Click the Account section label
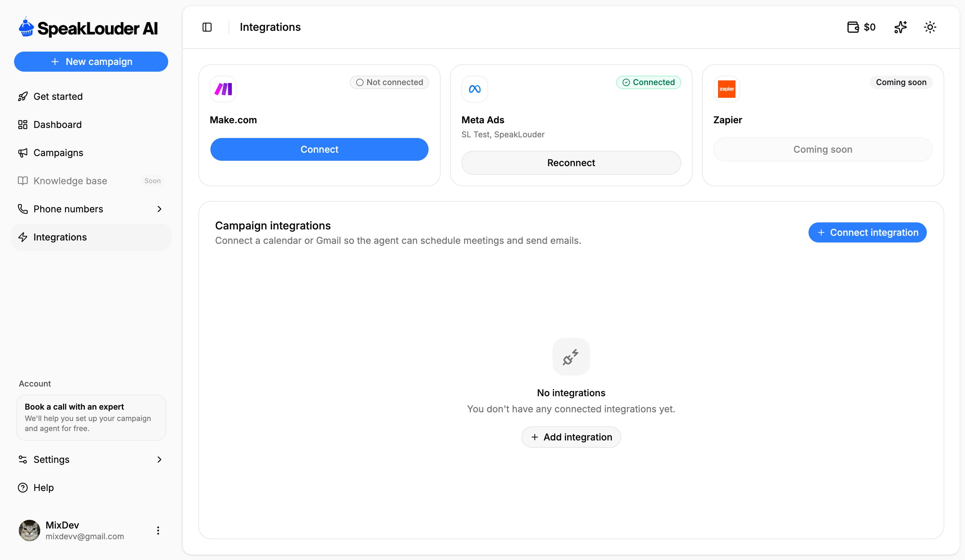Screen dimensions: 965x560 (x=35, y=383)
